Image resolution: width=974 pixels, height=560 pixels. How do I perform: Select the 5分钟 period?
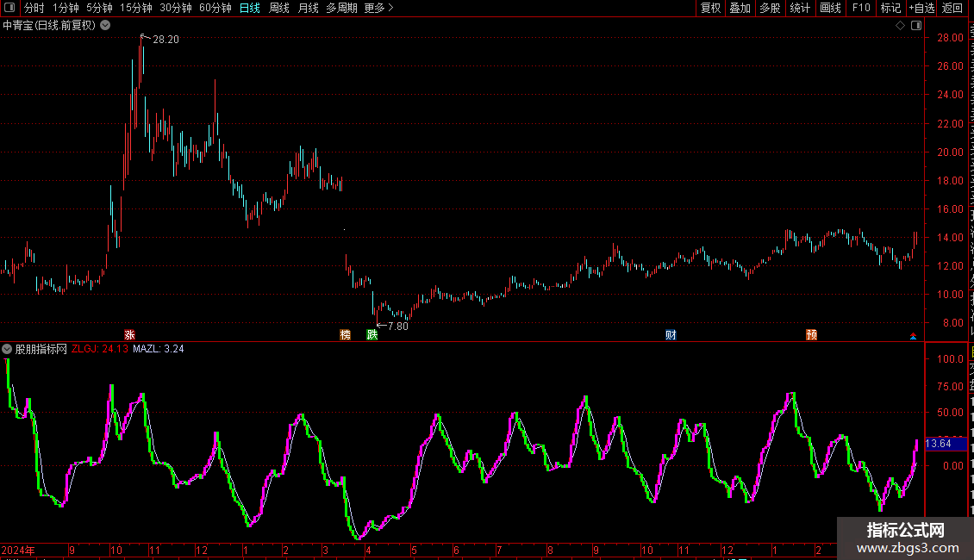click(99, 8)
